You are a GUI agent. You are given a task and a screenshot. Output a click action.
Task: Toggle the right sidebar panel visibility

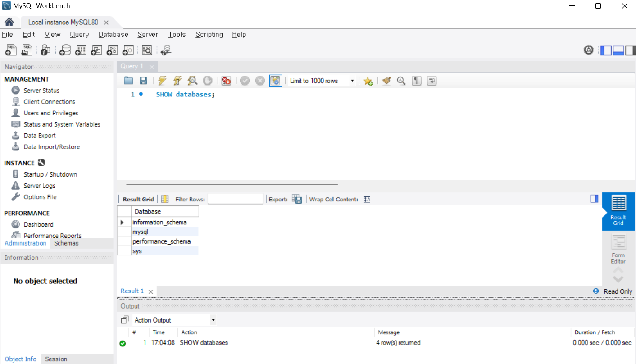630,50
